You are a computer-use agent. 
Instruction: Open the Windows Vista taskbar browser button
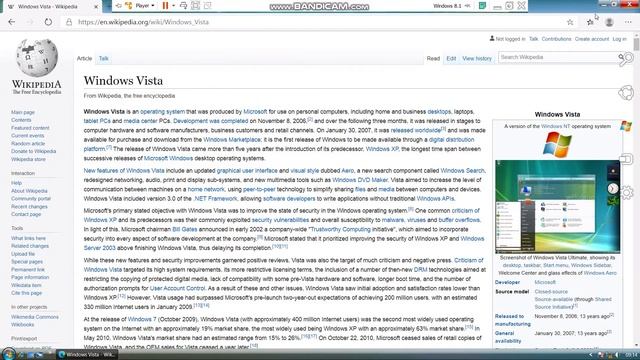pyautogui.click(x=87, y=354)
